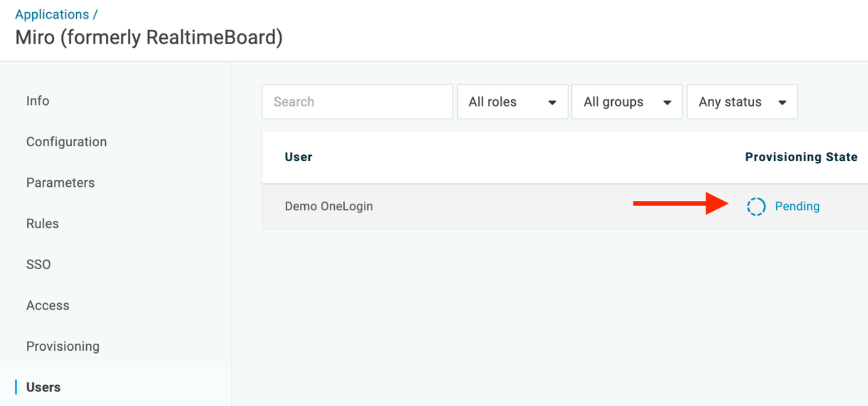This screenshot has height=406, width=868.
Task: Click the Applications breadcrumb link
Action: point(52,14)
